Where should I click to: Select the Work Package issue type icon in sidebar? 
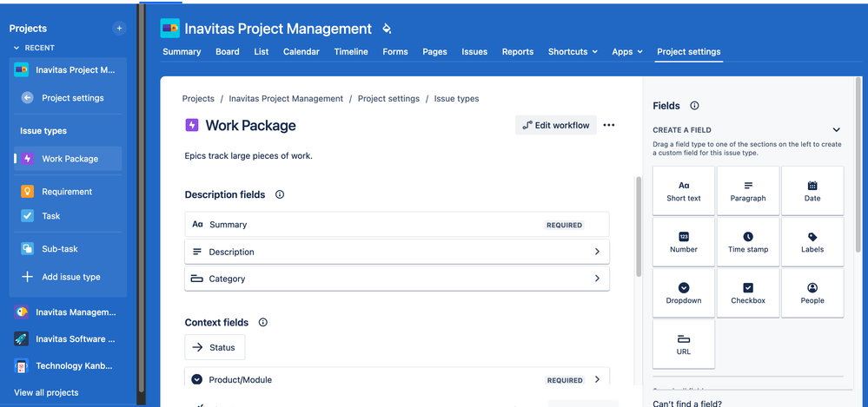[x=27, y=159]
